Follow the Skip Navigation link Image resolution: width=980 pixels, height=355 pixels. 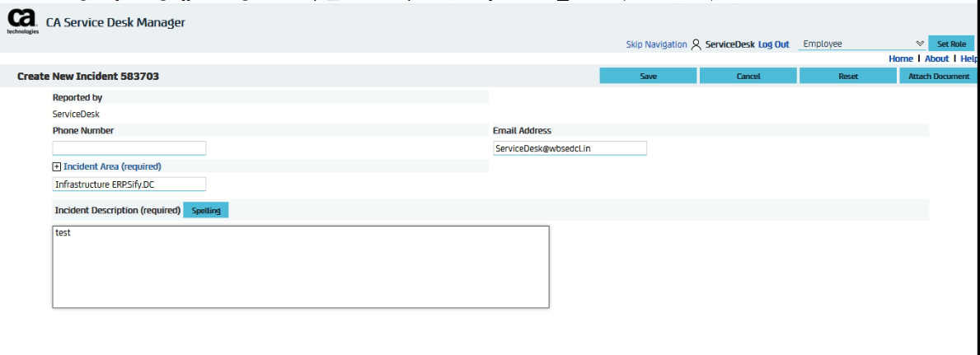click(656, 44)
